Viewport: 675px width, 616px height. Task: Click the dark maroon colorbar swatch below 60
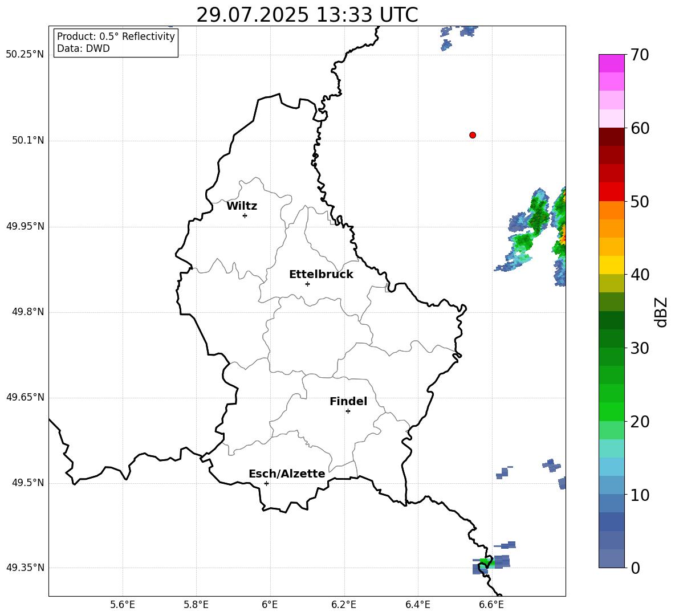pyautogui.click(x=611, y=137)
